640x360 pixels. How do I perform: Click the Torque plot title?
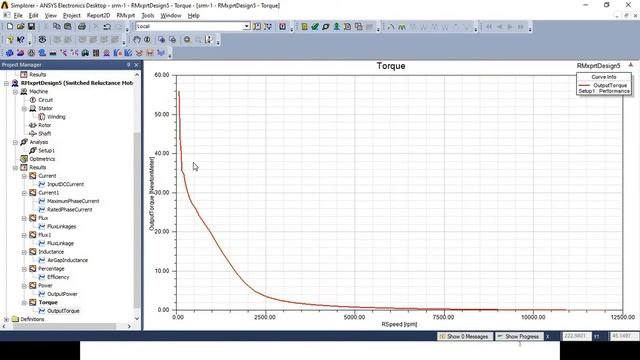coord(391,66)
